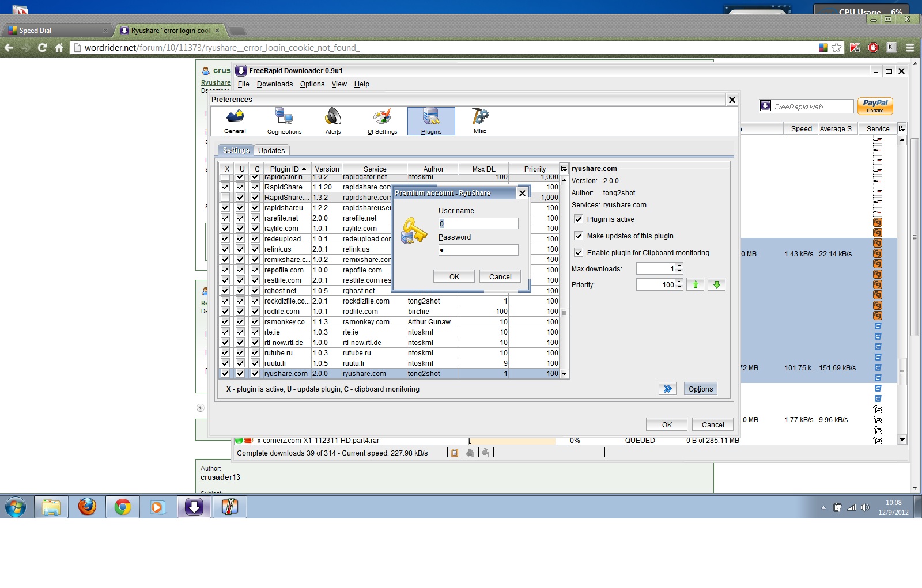Viewport: 922px width, 588px height.
Task: Increase Max downloads spinner value
Action: [x=679, y=266]
